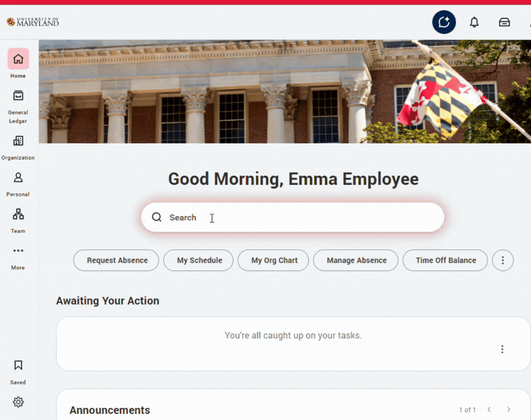The image size is (531, 420).
Task: Open Organization in the sidebar
Action: (18, 148)
